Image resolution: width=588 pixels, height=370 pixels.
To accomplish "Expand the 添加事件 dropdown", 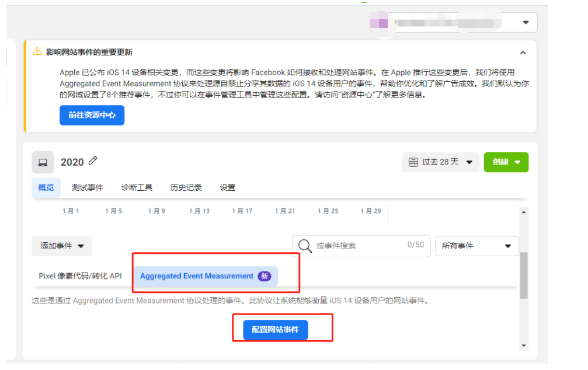I will 61,246.
